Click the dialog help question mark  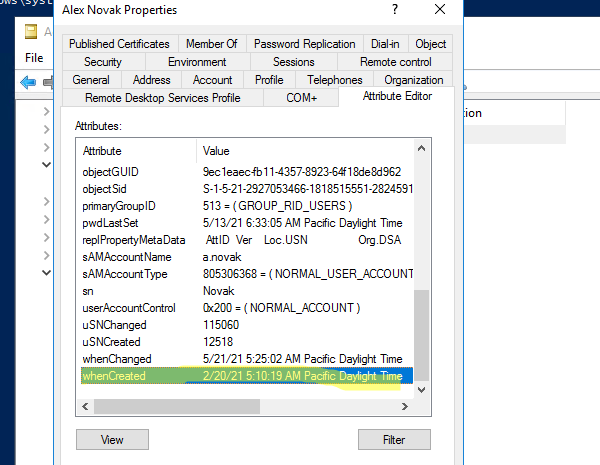(x=395, y=9)
